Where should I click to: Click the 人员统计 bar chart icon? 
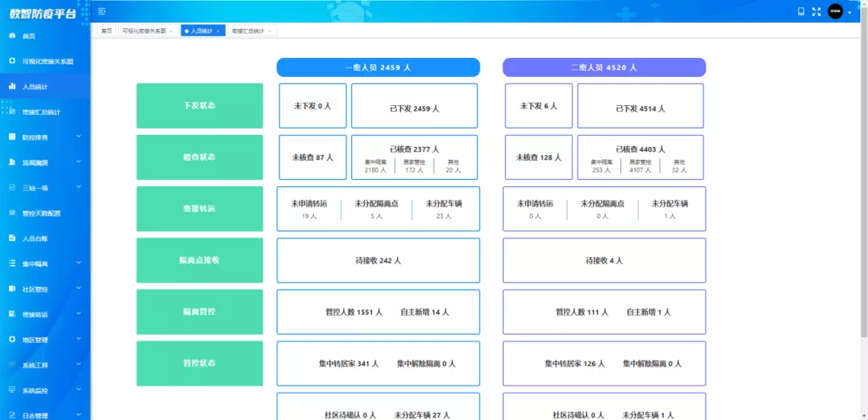pos(12,86)
